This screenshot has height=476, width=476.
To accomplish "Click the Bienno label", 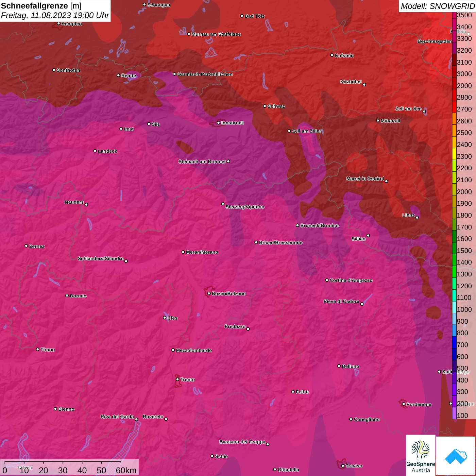I will 66,409.
